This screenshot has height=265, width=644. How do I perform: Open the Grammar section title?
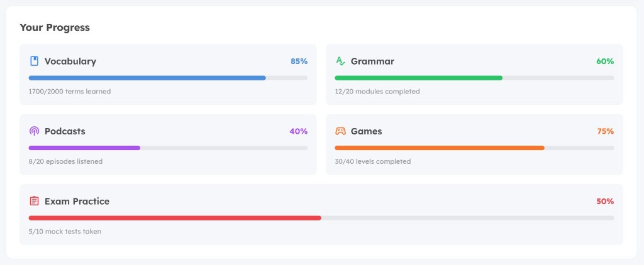[372, 61]
